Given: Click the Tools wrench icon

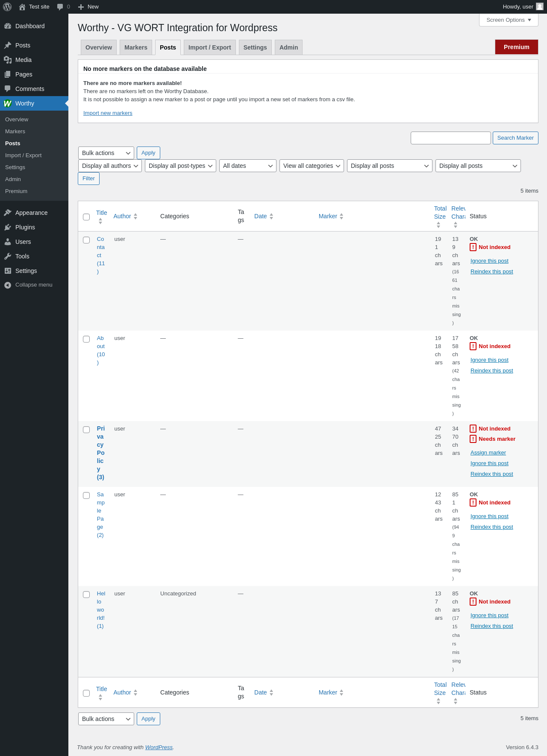Looking at the screenshot, I should coord(8,256).
